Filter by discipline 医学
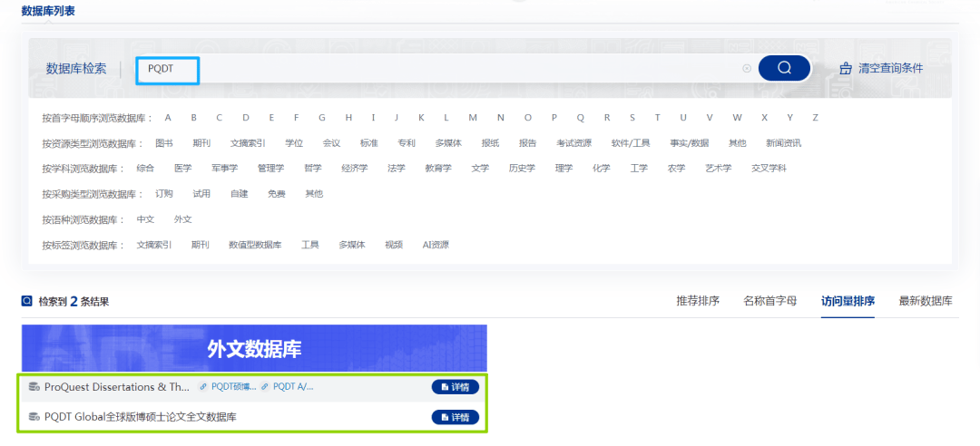 (182, 168)
